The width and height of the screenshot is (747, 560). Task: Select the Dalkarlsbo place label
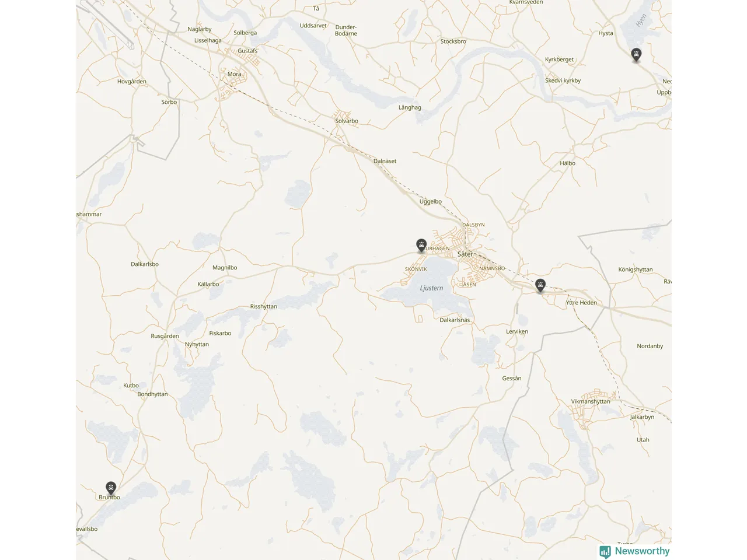pyautogui.click(x=145, y=264)
